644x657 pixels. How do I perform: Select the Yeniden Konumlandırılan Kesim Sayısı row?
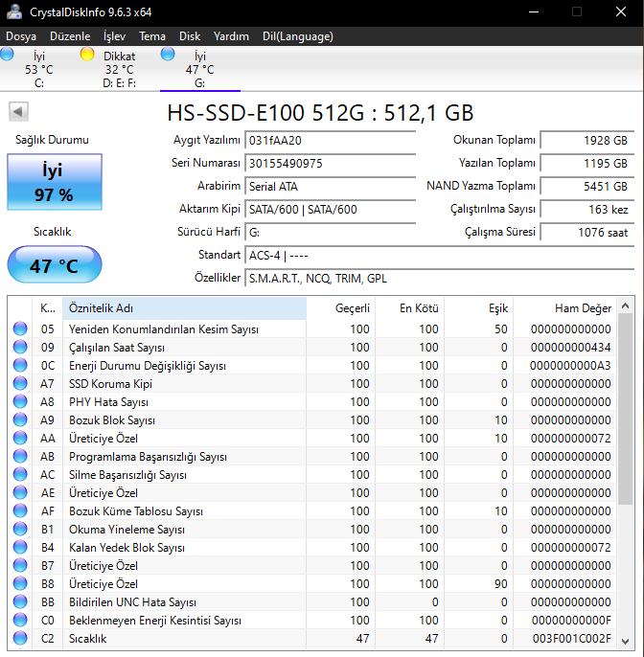coord(312,328)
